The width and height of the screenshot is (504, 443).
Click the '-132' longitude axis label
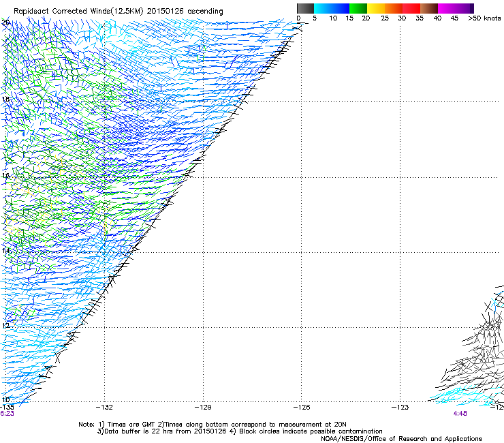pyautogui.click(x=104, y=408)
